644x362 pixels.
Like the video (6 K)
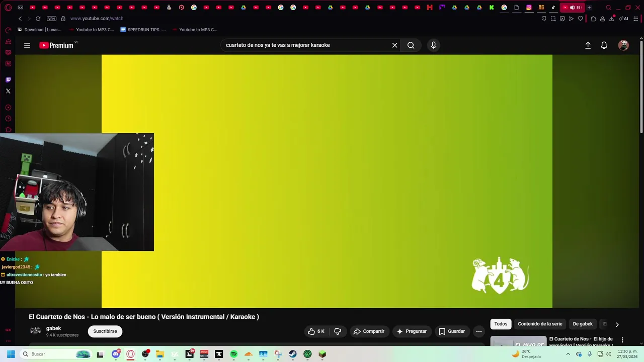tap(316, 331)
